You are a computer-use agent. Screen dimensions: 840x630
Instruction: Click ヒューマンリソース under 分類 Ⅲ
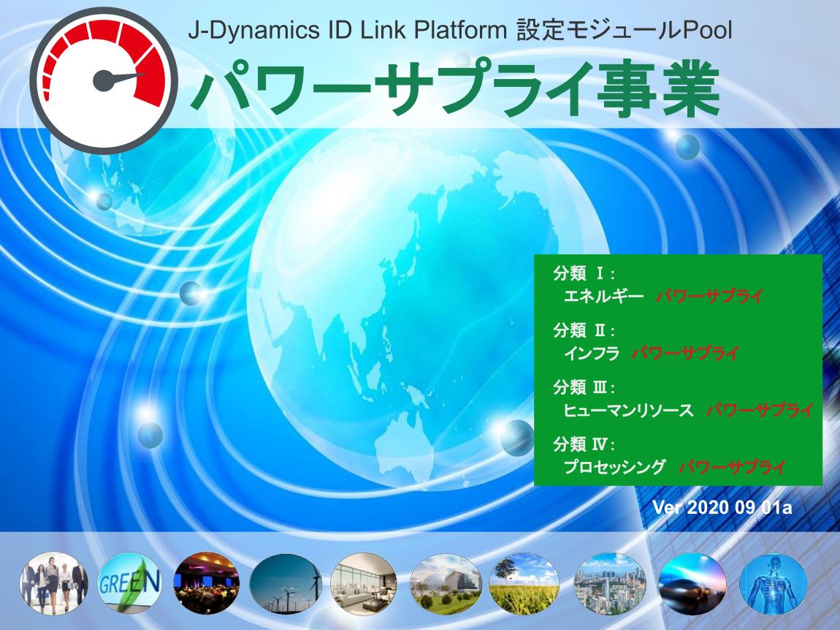(628, 410)
